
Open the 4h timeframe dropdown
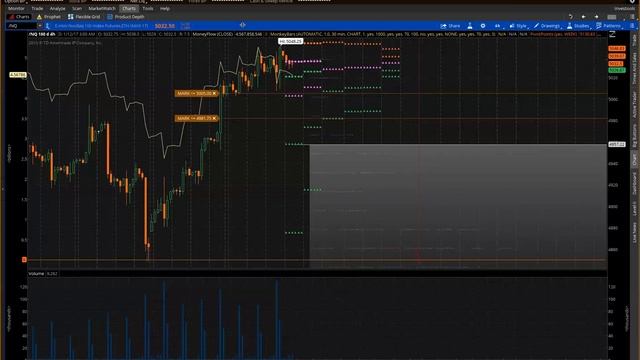coord(498,26)
